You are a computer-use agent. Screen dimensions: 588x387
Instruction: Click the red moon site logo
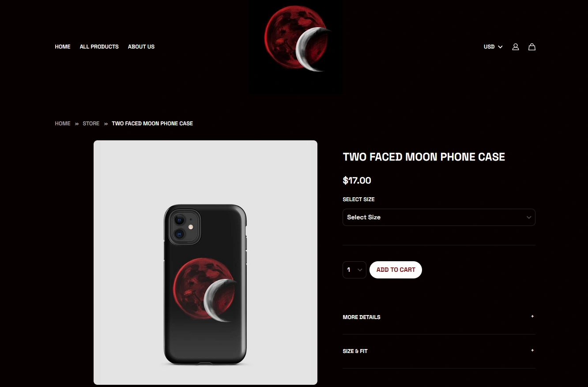tap(295, 47)
